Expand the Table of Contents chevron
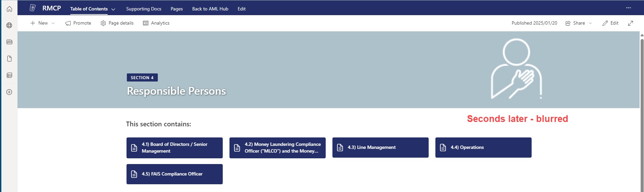Screen dimensions: 644x192 (113, 9)
